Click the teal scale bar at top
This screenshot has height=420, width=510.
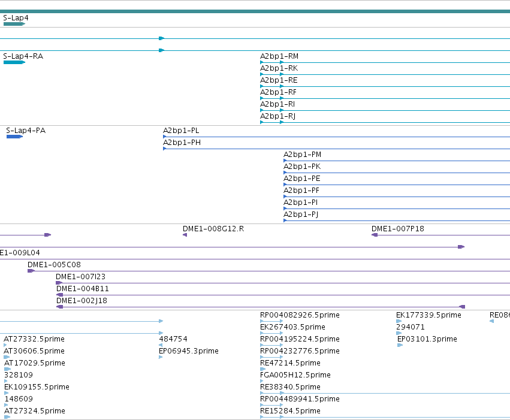coord(255,11)
